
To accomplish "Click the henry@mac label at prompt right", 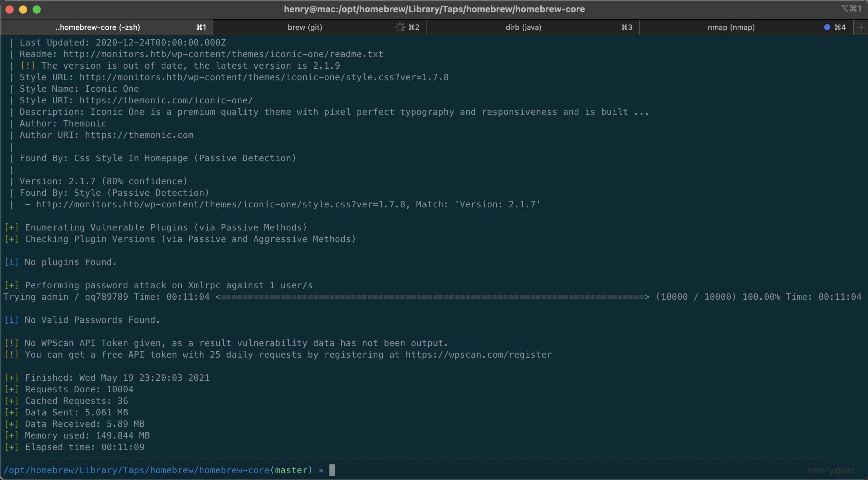I will [x=832, y=470].
